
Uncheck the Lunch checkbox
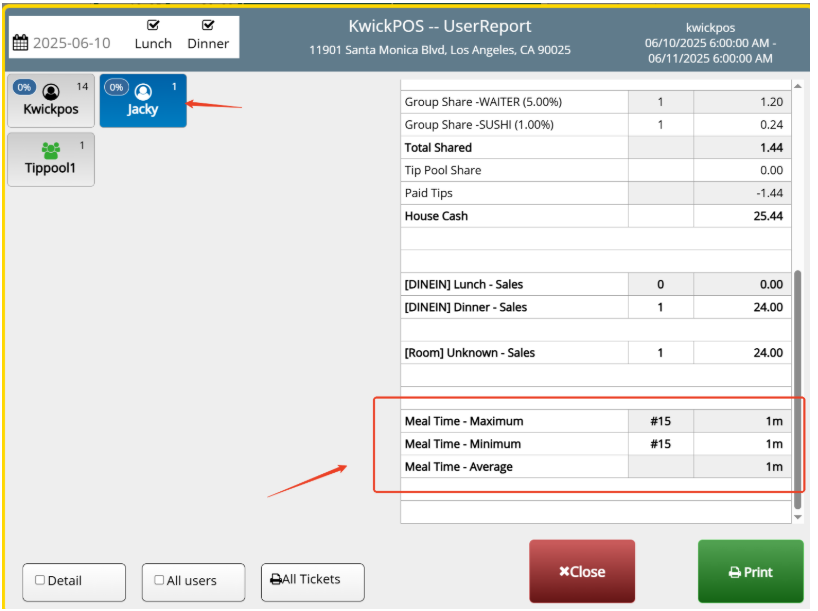[153, 25]
